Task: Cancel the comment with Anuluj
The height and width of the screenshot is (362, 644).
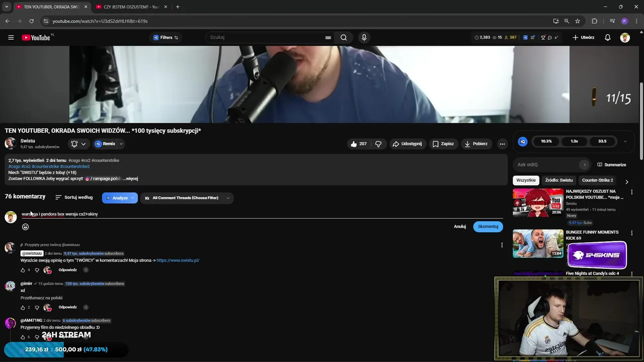Action: (x=460, y=227)
